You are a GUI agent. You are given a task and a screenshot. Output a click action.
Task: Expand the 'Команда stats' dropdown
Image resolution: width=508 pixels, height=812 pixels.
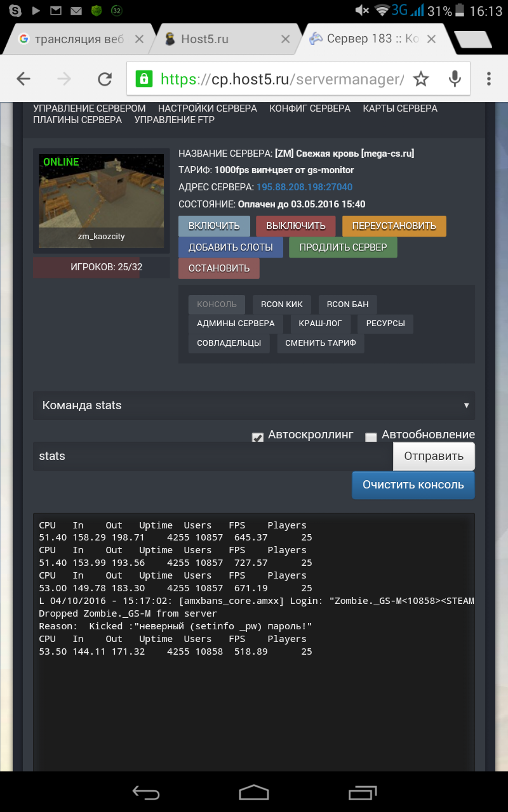tap(254, 405)
